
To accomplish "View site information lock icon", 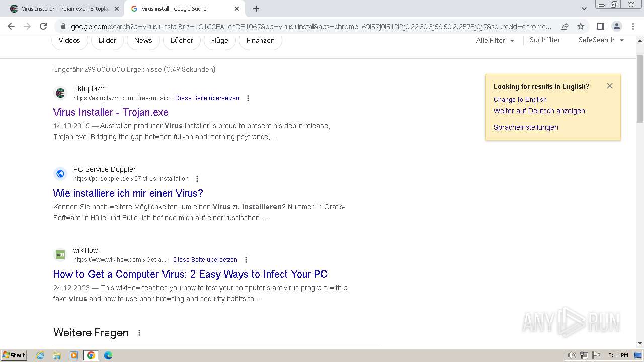I will [x=63, y=27].
